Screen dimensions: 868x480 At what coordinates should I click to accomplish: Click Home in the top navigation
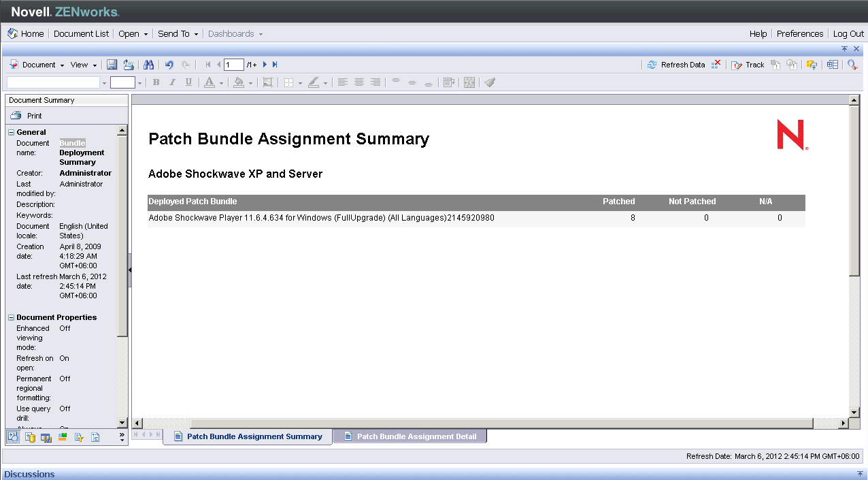click(26, 33)
